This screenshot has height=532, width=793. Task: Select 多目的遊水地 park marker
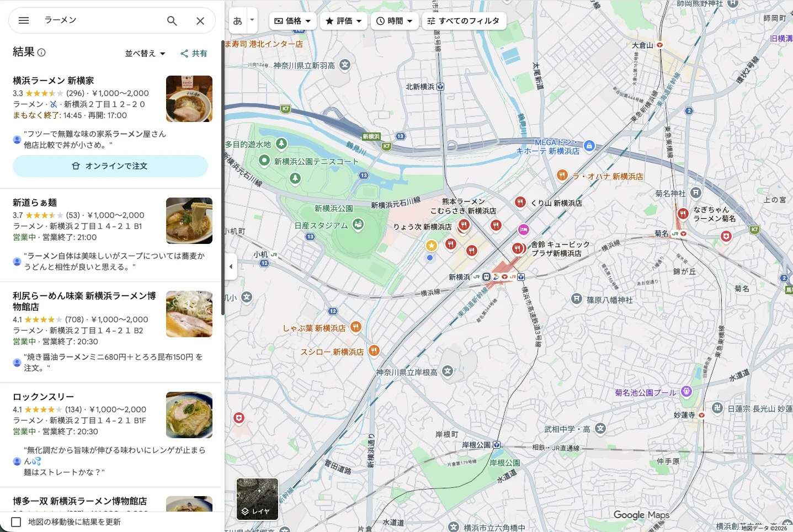[281, 144]
